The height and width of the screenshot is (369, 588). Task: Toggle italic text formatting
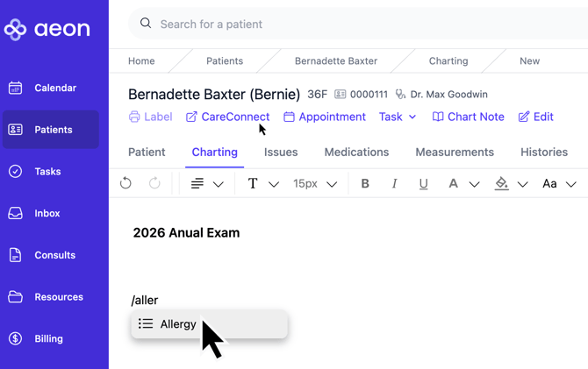point(394,184)
